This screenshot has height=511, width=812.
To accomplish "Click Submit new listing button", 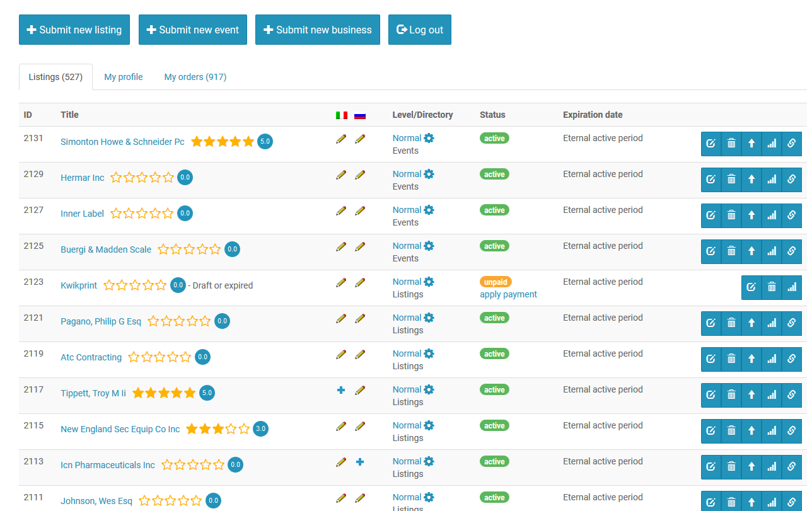I will pos(74,30).
